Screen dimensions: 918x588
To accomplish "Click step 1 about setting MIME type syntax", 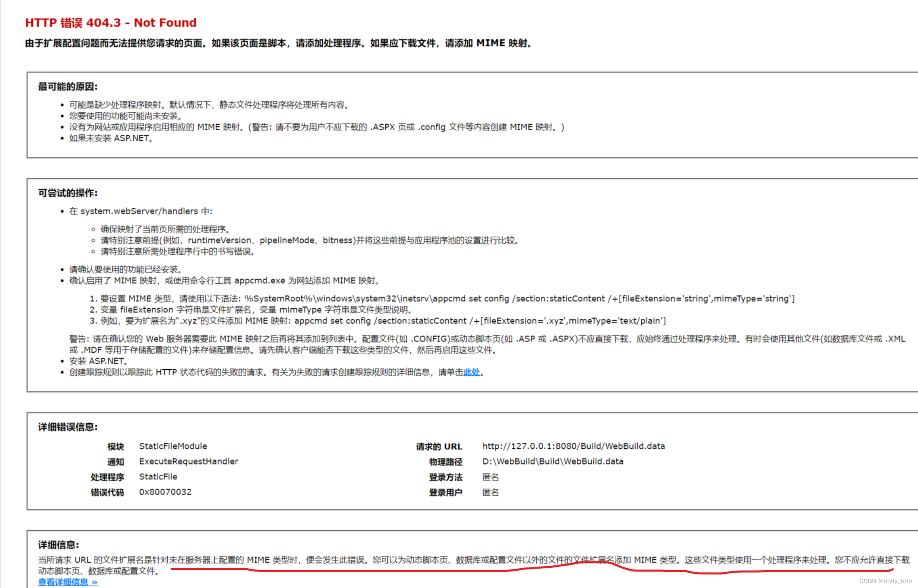I will click(x=447, y=299).
